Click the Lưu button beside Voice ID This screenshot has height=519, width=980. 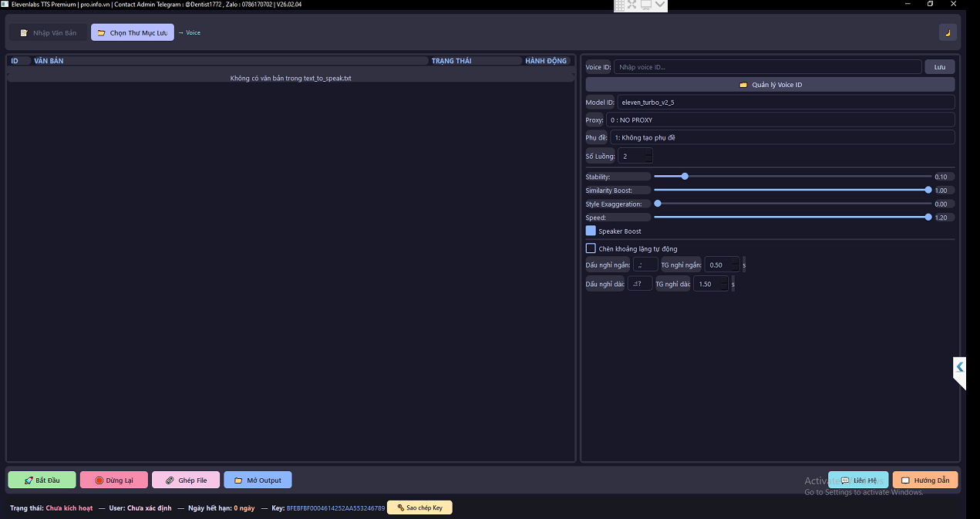coord(939,67)
